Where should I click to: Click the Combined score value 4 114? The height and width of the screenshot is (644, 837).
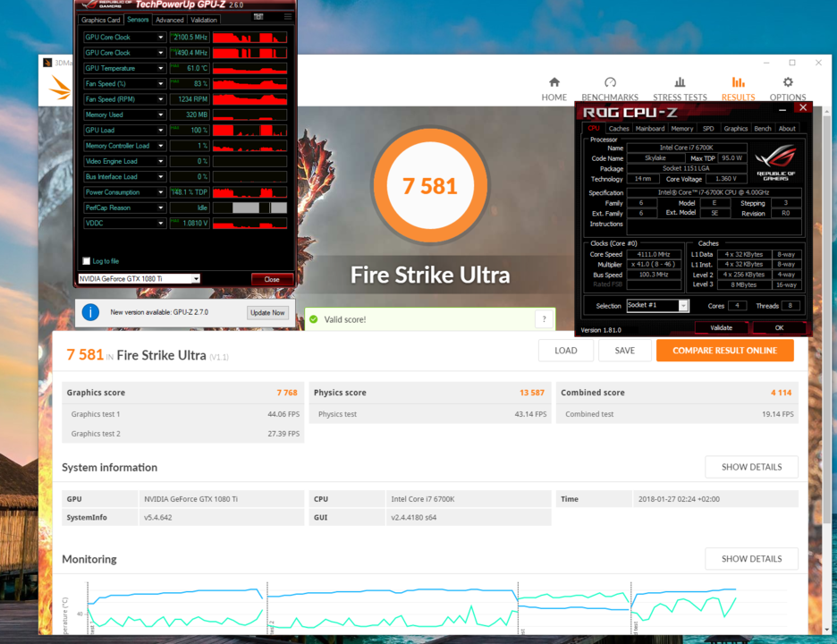(x=781, y=393)
